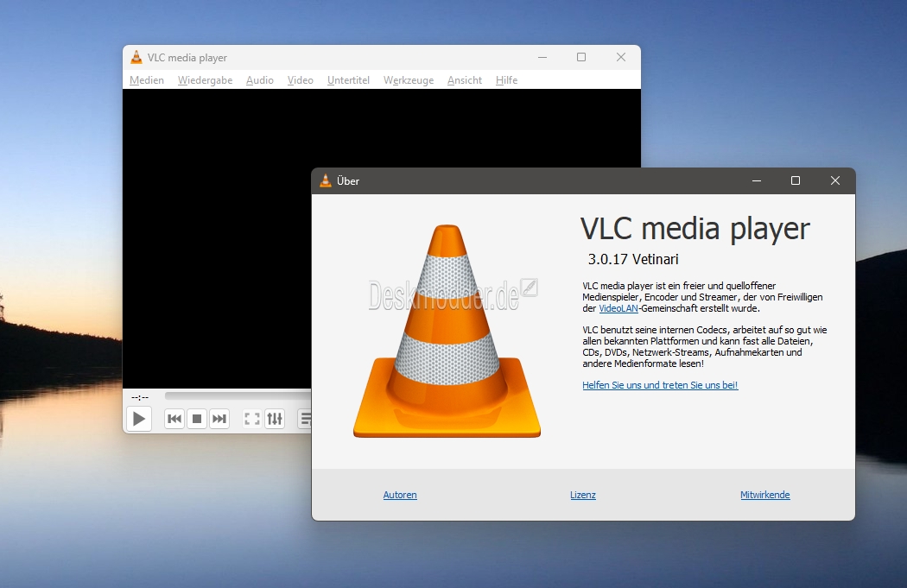Viewport: 907px width, 588px height.
Task: Close the VLC media player main window
Action: click(x=621, y=57)
